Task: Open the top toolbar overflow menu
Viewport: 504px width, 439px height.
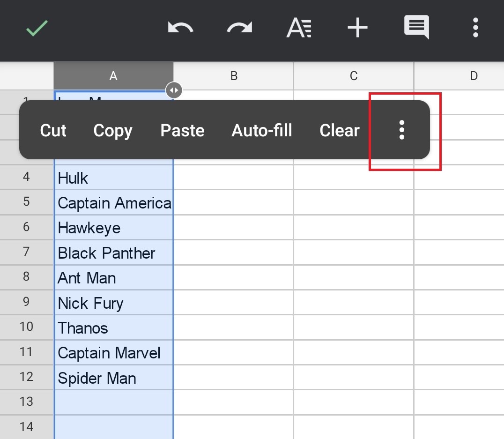Action: tap(475, 28)
